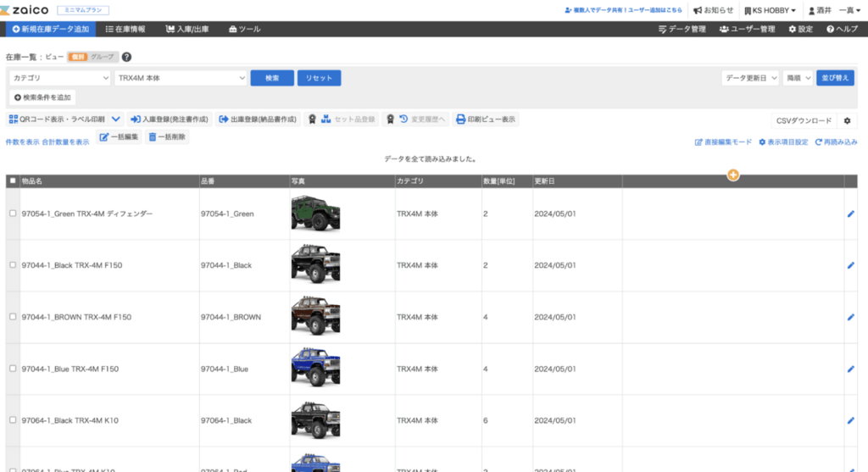Click the green TRX-4M Defender thumbnail
Image resolution: width=868 pixels, height=472 pixels.
click(x=314, y=214)
